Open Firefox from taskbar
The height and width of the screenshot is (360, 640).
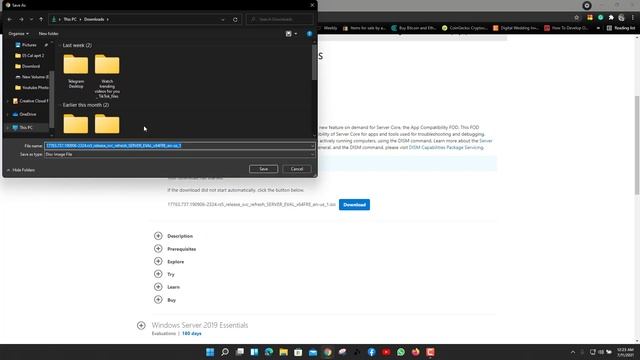(416, 352)
